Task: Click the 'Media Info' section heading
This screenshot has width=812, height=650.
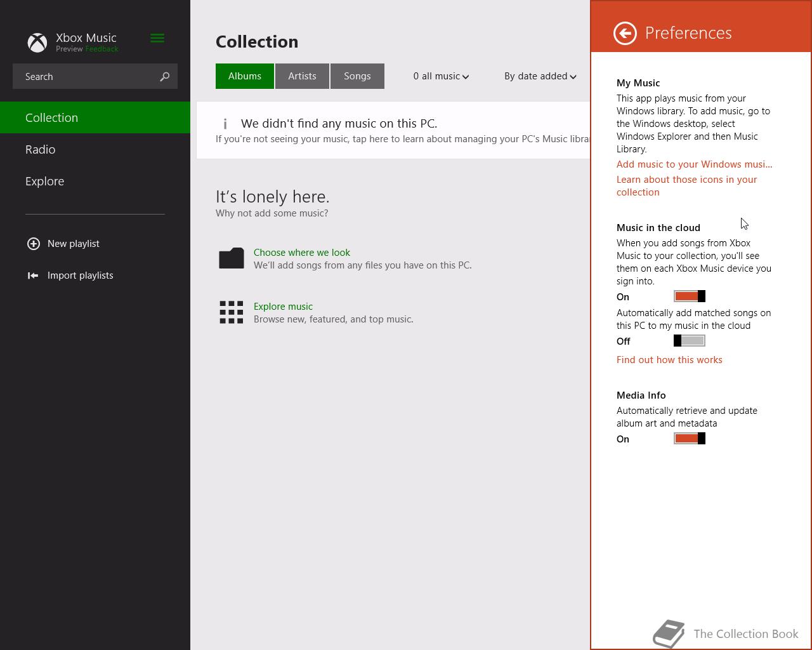Action: (641, 395)
